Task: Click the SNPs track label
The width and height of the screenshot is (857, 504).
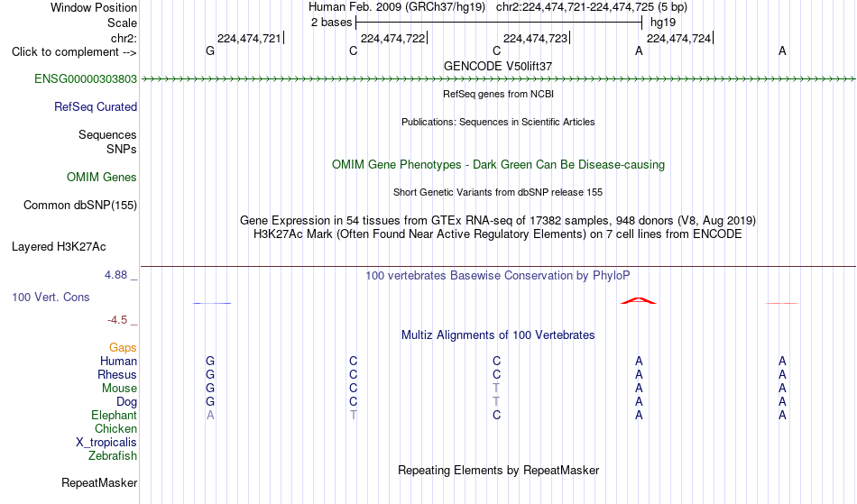Action: pyautogui.click(x=122, y=149)
